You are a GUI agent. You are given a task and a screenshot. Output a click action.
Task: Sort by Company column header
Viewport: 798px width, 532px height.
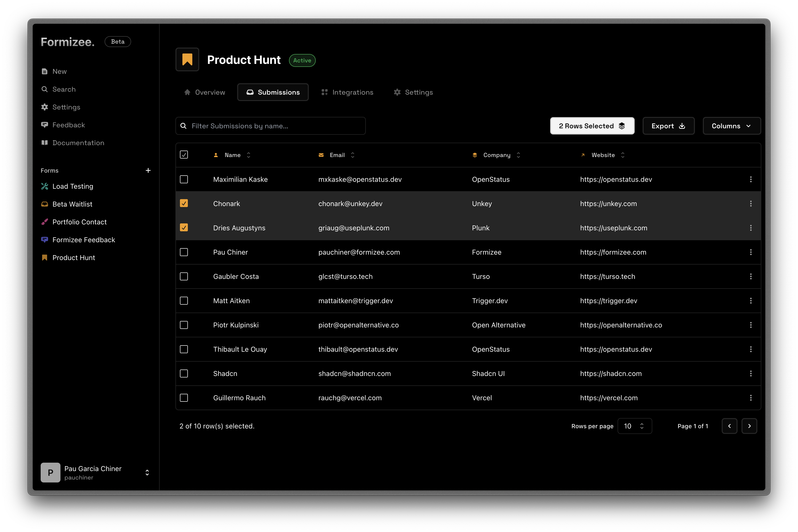point(496,155)
